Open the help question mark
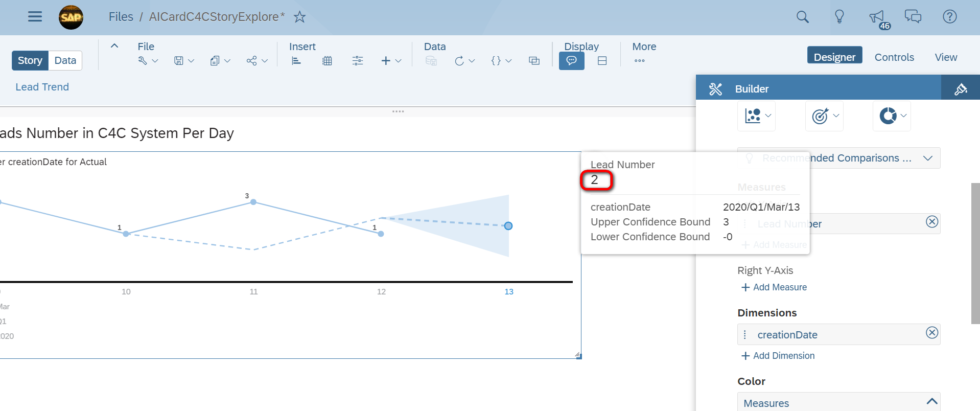This screenshot has height=411, width=980. 950,17
